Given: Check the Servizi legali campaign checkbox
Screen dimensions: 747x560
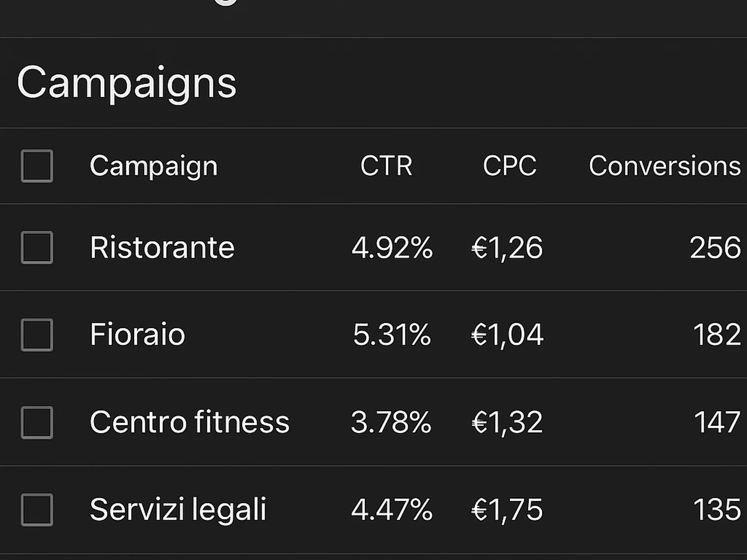Looking at the screenshot, I should [x=37, y=510].
